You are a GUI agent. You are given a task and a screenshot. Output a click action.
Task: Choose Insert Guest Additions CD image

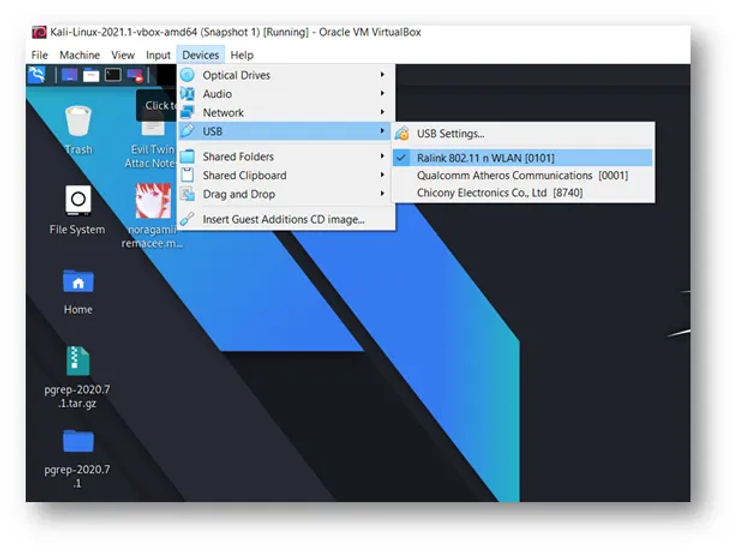pos(286,219)
